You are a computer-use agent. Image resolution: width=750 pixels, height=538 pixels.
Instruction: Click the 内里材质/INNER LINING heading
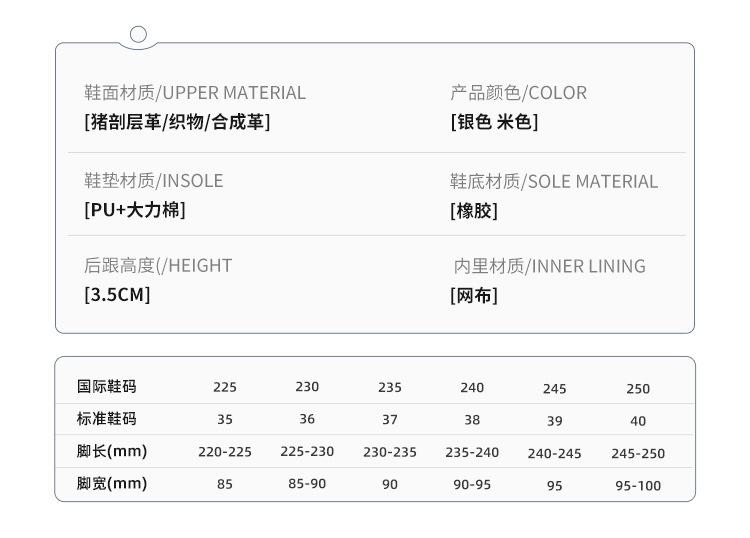(549, 266)
